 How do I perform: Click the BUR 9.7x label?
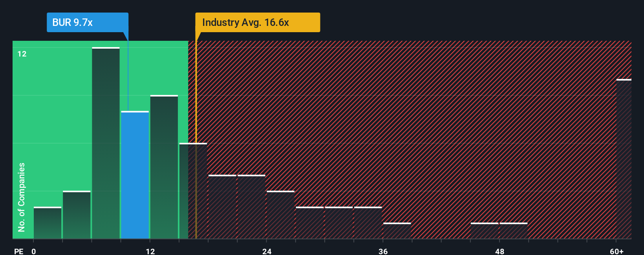point(87,22)
